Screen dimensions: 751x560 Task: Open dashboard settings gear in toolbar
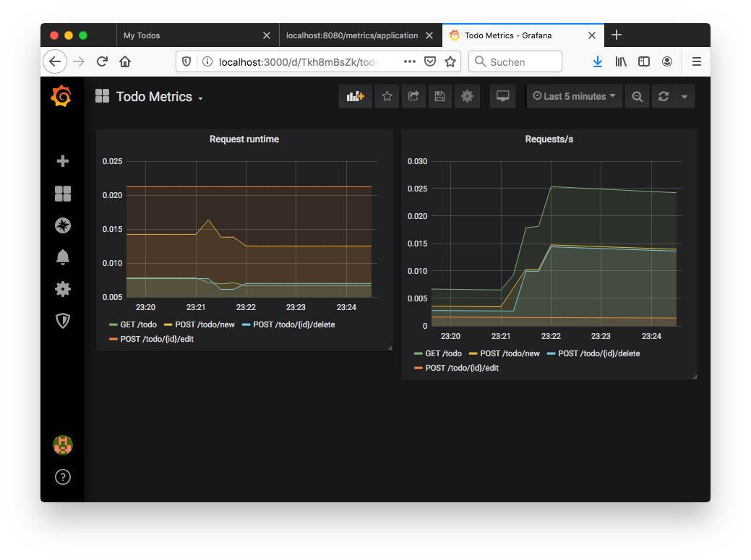pyautogui.click(x=467, y=96)
